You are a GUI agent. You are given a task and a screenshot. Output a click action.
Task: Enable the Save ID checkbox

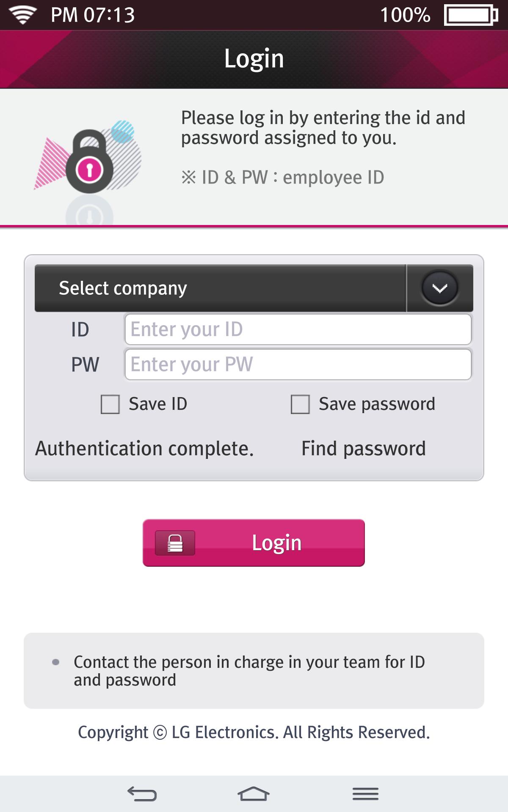(x=110, y=404)
